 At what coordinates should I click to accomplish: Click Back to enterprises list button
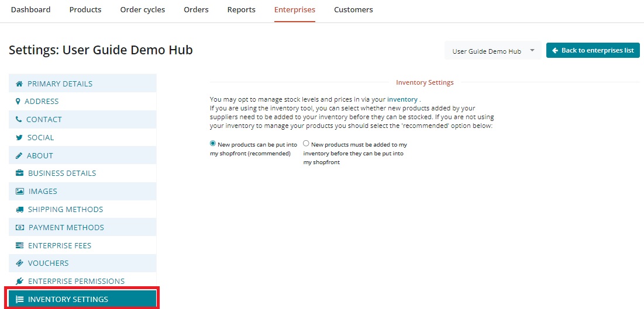coord(593,51)
